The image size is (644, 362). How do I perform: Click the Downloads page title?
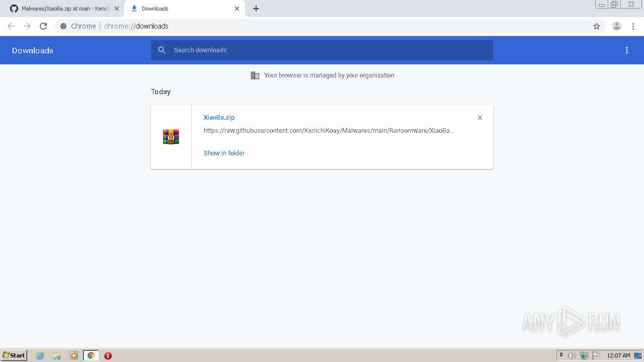pos(33,50)
